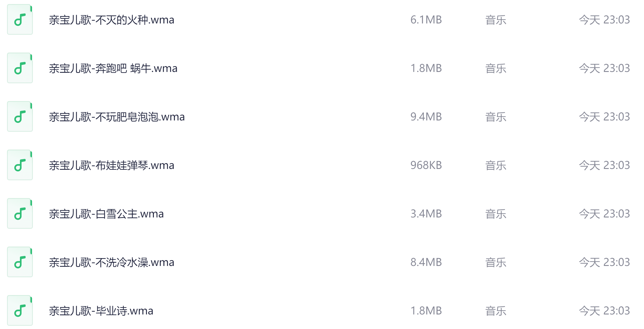Select file name 亲宝儿歌-白雪公主.wma

[x=106, y=214]
